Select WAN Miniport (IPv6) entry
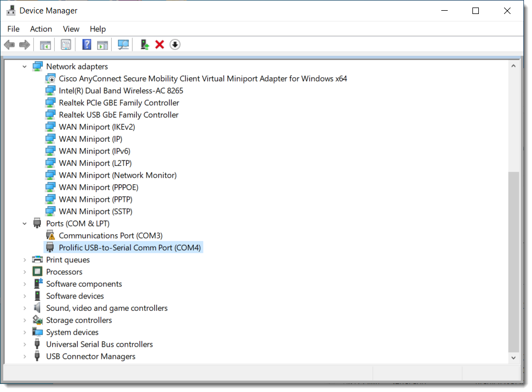 (94, 151)
